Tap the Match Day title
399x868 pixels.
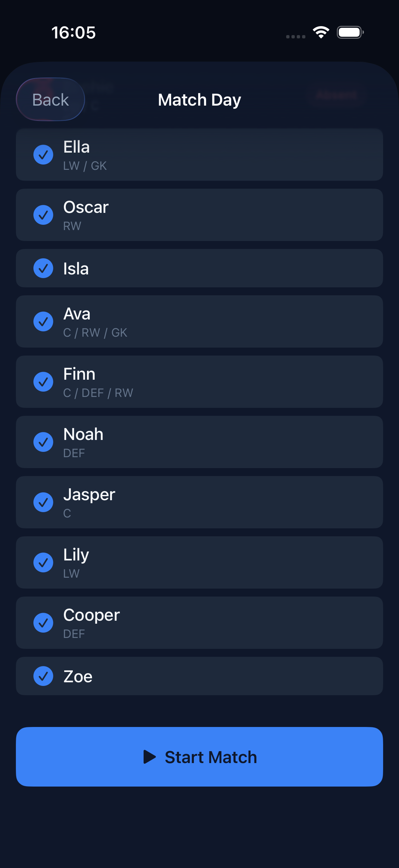[x=199, y=100]
